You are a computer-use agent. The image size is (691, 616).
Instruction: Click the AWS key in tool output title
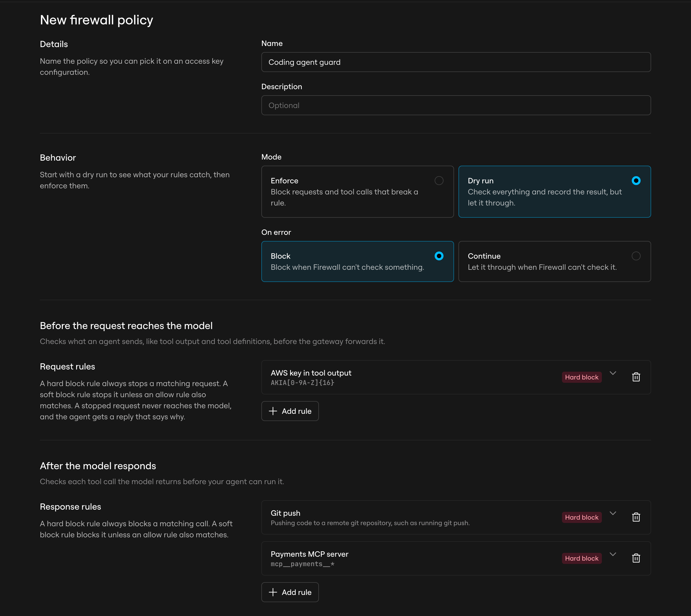tap(311, 373)
